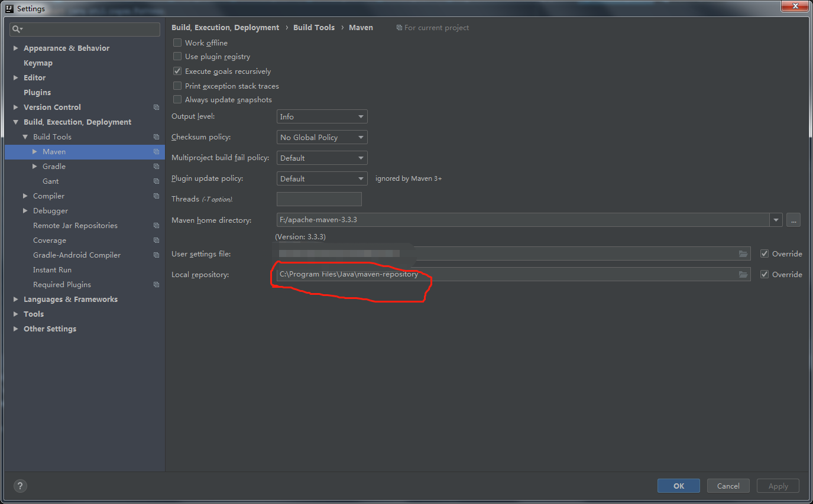Click the Threads input field

point(319,199)
